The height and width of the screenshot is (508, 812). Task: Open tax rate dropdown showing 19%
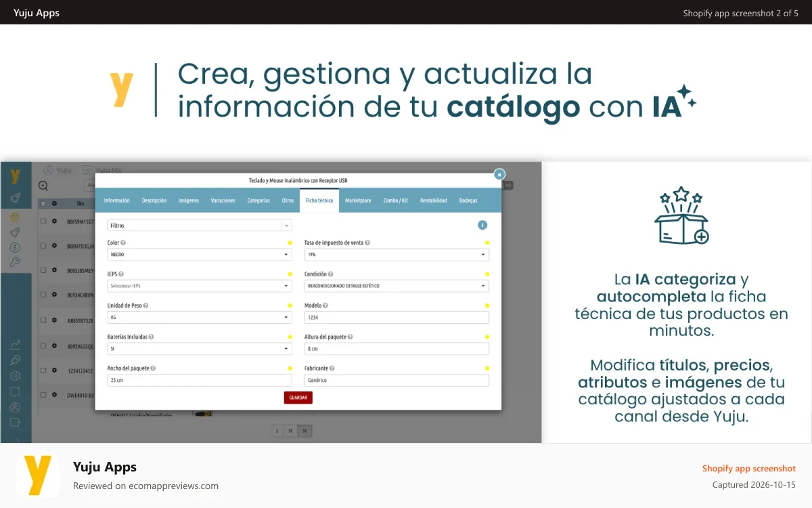[x=397, y=255]
